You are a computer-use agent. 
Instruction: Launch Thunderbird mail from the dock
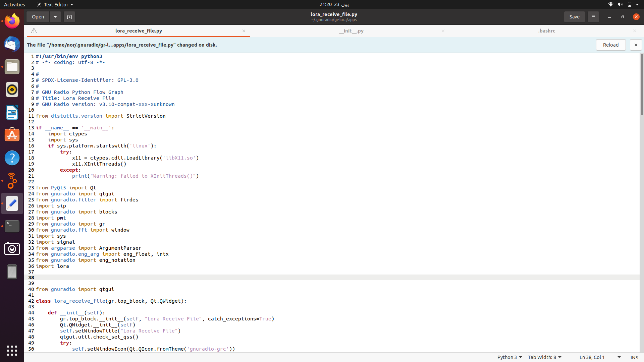[12, 44]
